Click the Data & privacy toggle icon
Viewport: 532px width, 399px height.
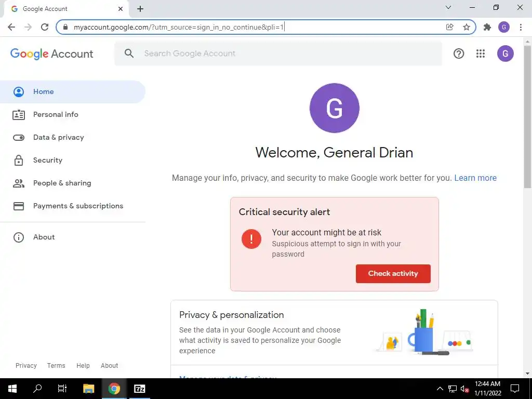click(x=19, y=137)
